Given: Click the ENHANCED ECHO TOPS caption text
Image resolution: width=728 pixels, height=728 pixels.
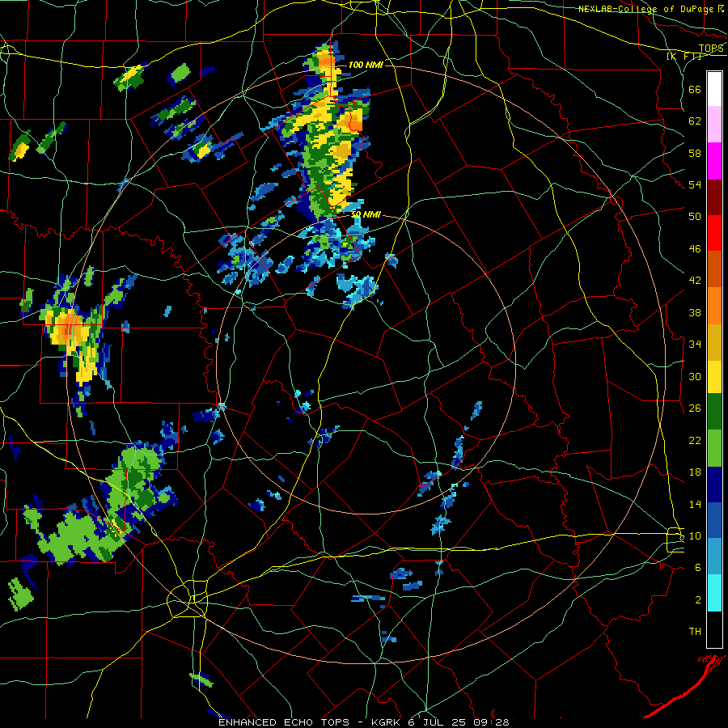Looking at the screenshot, I should (284, 722).
